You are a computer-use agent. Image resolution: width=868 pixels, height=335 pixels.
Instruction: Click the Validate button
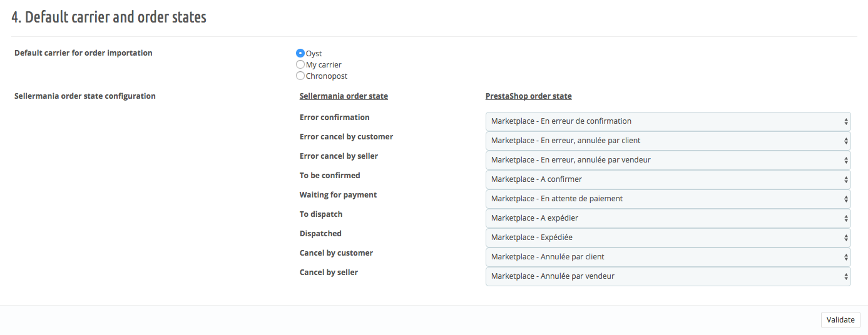[x=840, y=320]
